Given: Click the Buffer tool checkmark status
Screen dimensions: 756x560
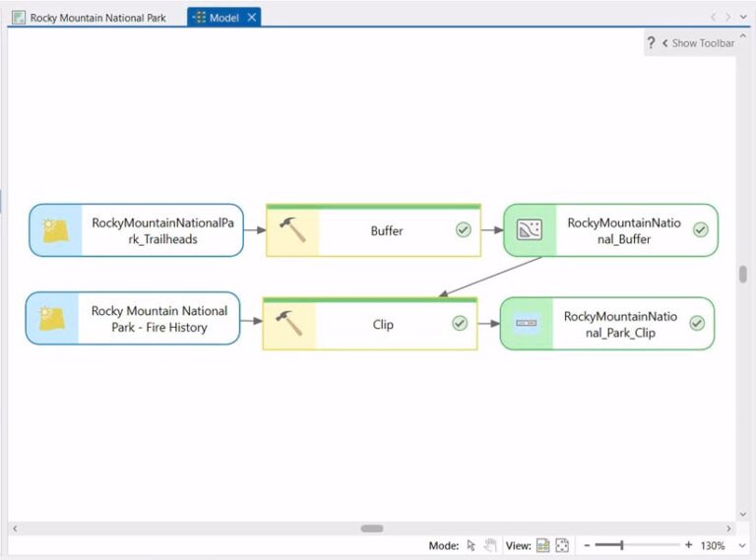Looking at the screenshot, I should 464,230.
